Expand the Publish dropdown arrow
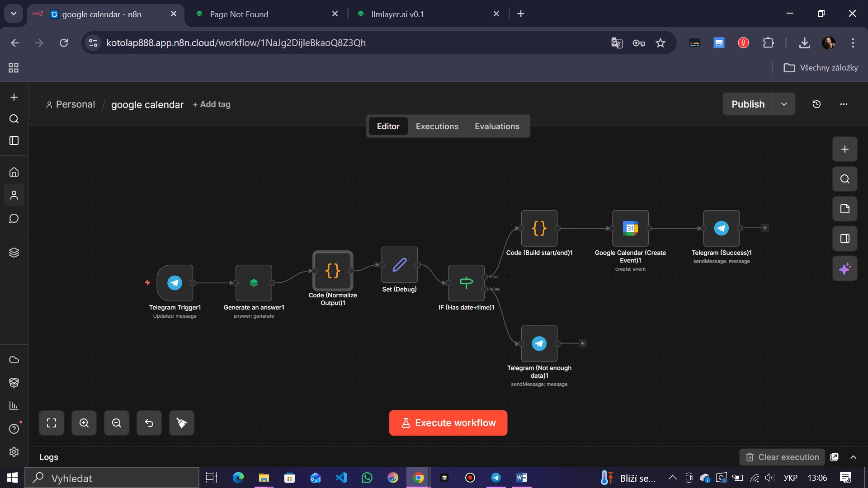The height and width of the screenshot is (488, 868). point(784,104)
